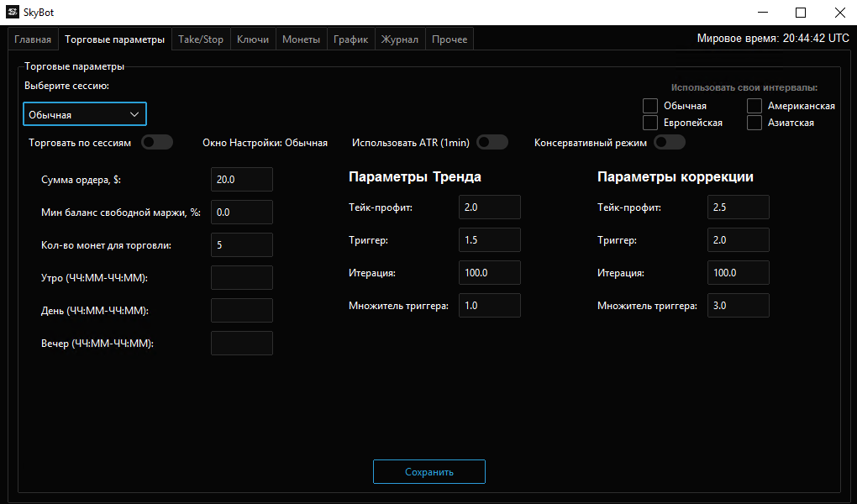Image resolution: width=857 pixels, height=504 pixels.
Task: Select the Ключи tab
Action: [x=253, y=39]
